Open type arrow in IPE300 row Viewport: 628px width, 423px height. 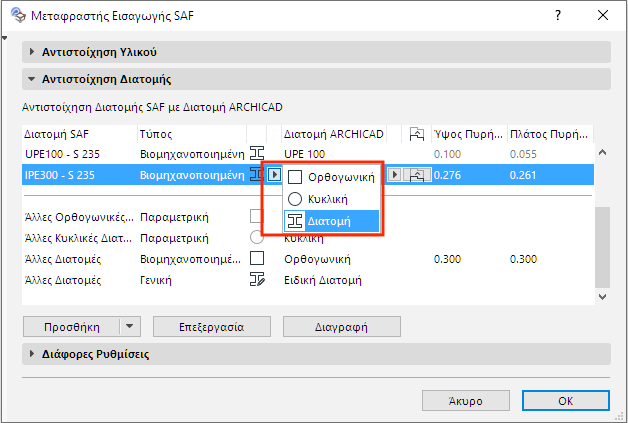point(275,175)
